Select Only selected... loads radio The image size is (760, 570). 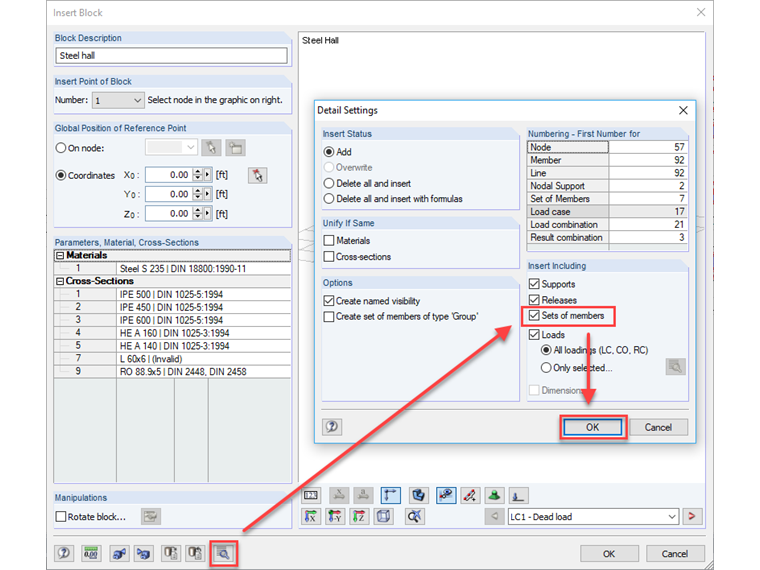tap(546, 368)
